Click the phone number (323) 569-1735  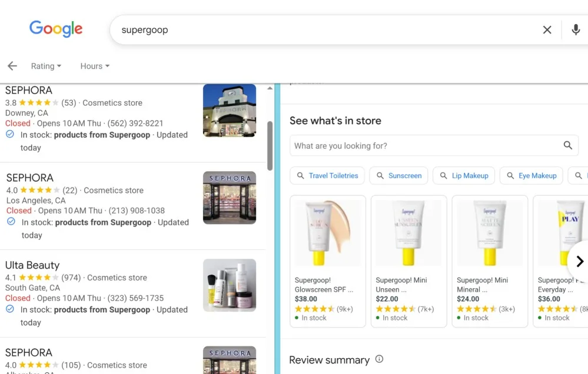tap(135, 298)
